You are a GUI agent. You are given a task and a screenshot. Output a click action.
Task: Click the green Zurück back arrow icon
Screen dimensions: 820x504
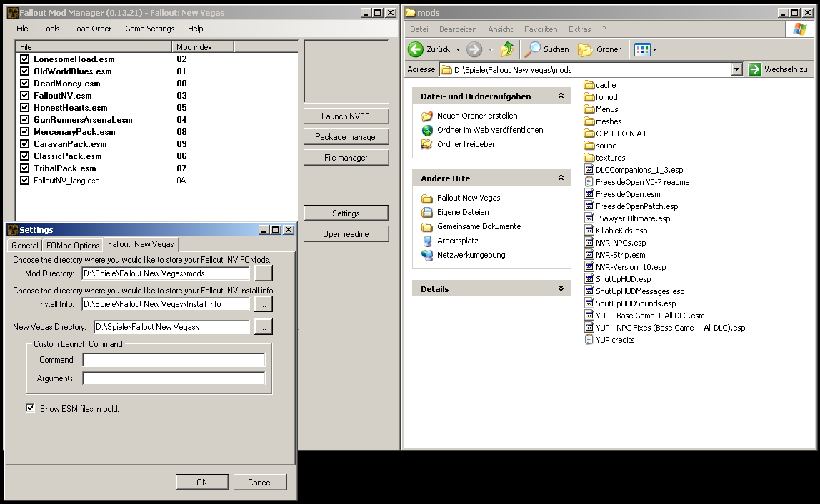pos(416,49)
